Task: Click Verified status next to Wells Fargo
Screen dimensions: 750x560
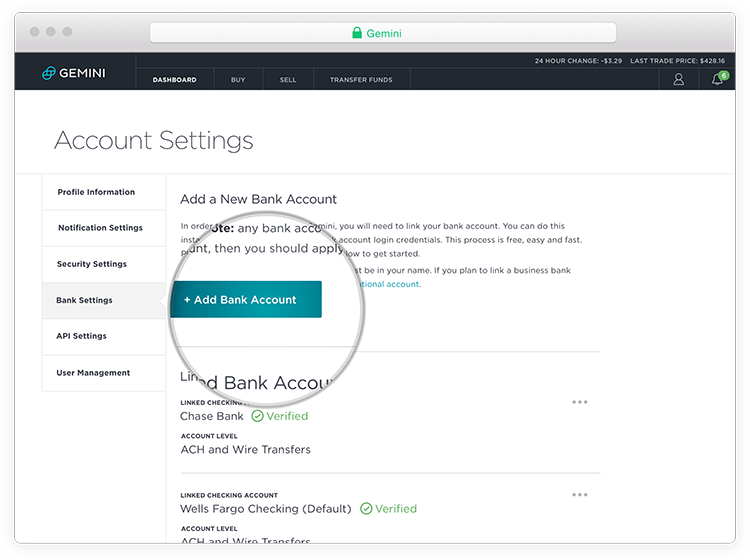Action: [388, 509]
